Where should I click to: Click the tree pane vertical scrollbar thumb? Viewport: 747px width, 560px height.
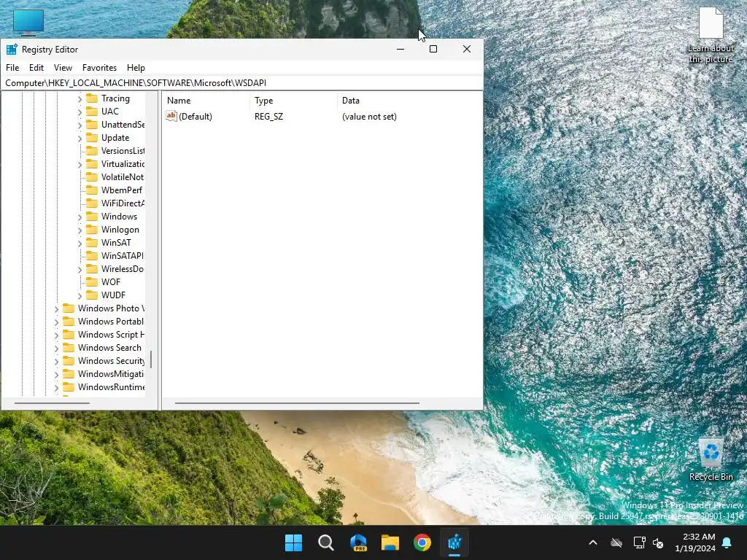151,359
